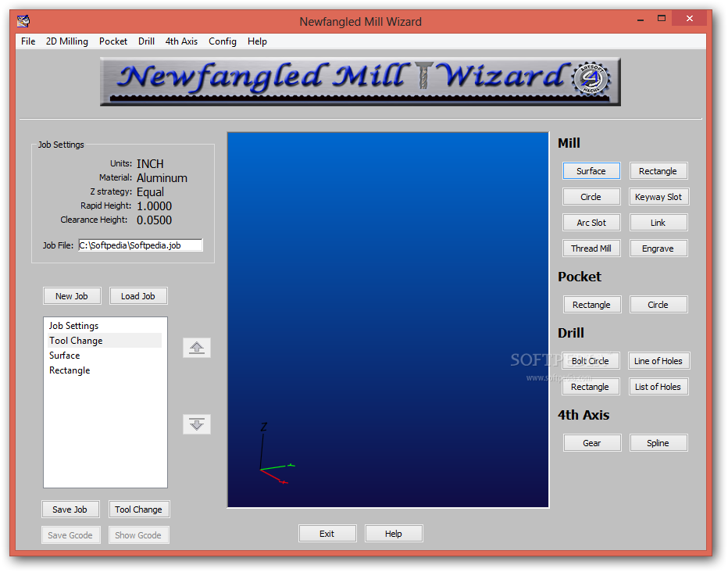Click the Pocket Rectangle button
The height and width of the screenshot is (572, 728).
coord(591,305)
